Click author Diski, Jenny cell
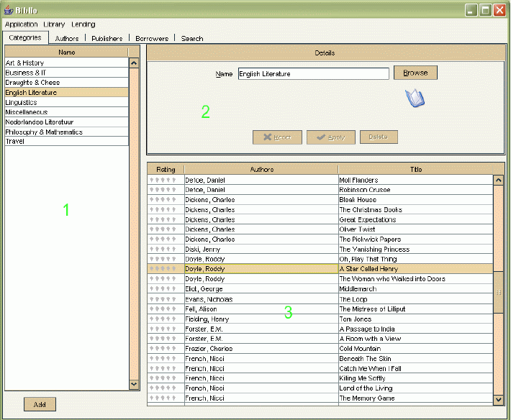The width and height of the screenshot is (511, 420). coord(261,249)
